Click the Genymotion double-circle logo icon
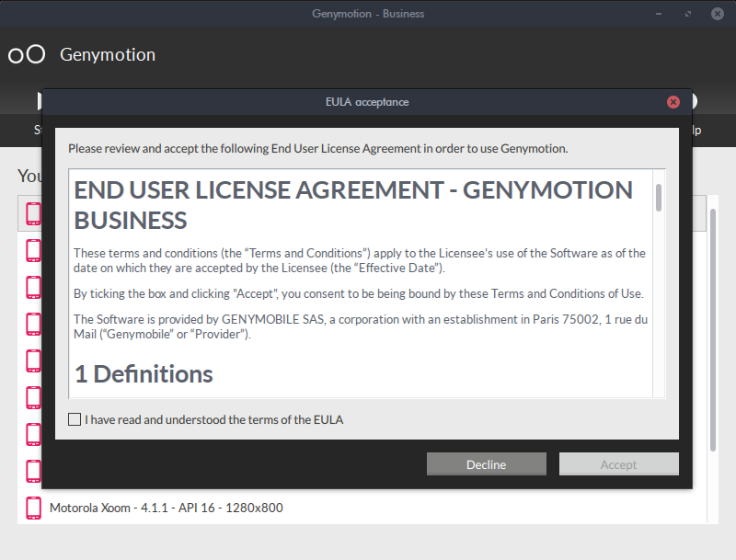736x560 pixels. 27,54
